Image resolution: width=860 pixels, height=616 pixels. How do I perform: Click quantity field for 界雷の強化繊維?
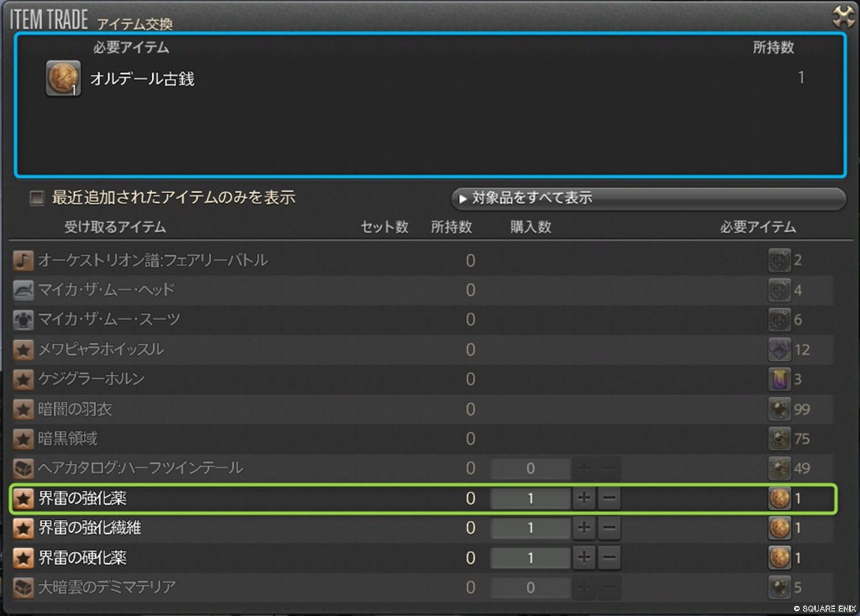(530, 528)
